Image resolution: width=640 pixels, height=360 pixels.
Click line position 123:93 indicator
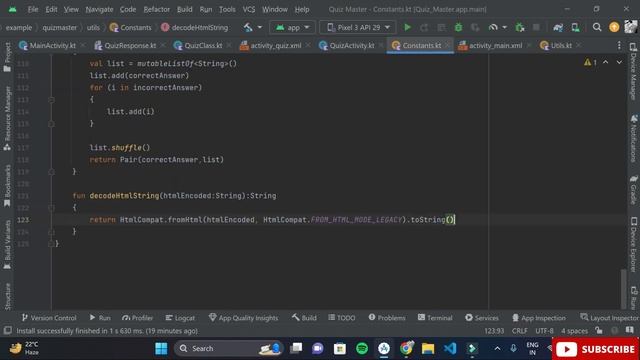(x=494, y=331)
